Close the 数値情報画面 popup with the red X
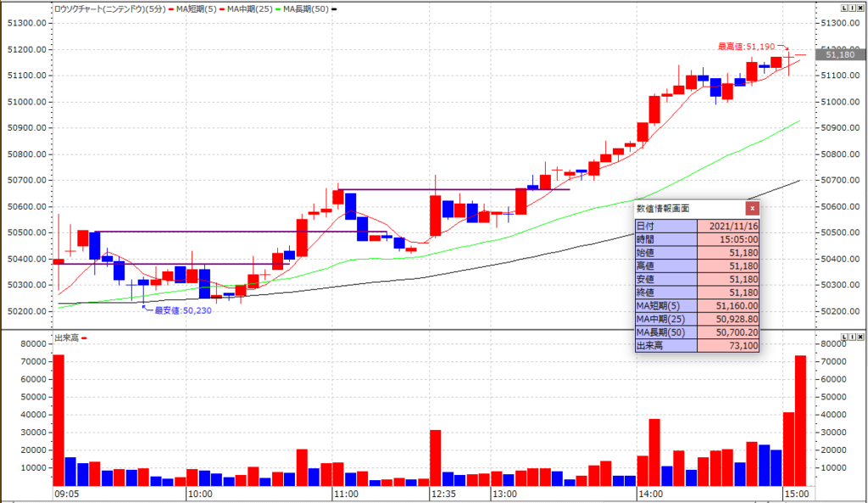Image resolution: width=868 pixels, height=503 pixels. 751,208
